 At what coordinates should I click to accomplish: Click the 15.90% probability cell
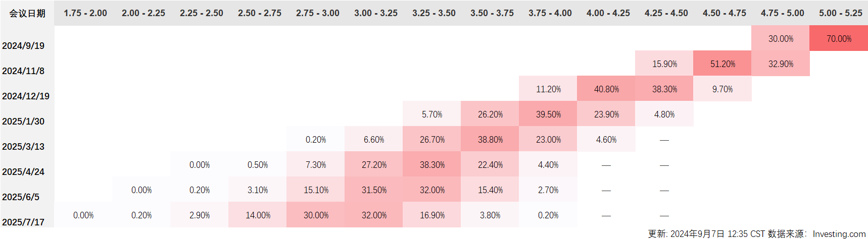pos(664,64)
